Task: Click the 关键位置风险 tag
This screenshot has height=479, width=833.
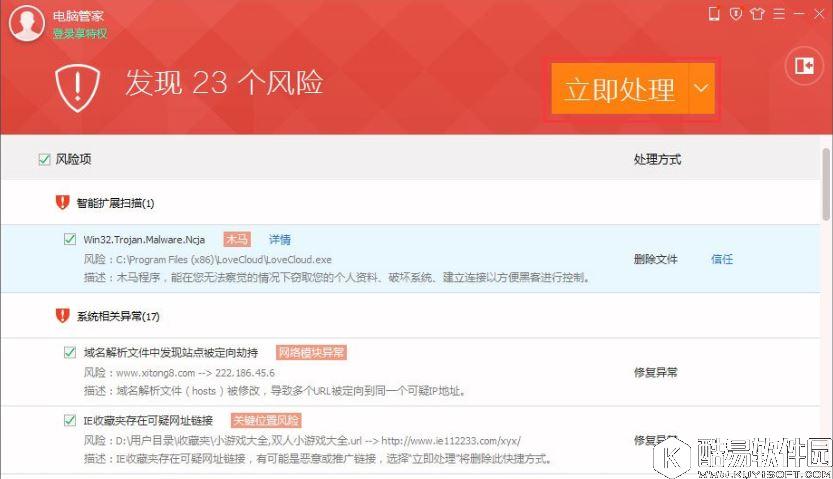Action: coord(266,421)
